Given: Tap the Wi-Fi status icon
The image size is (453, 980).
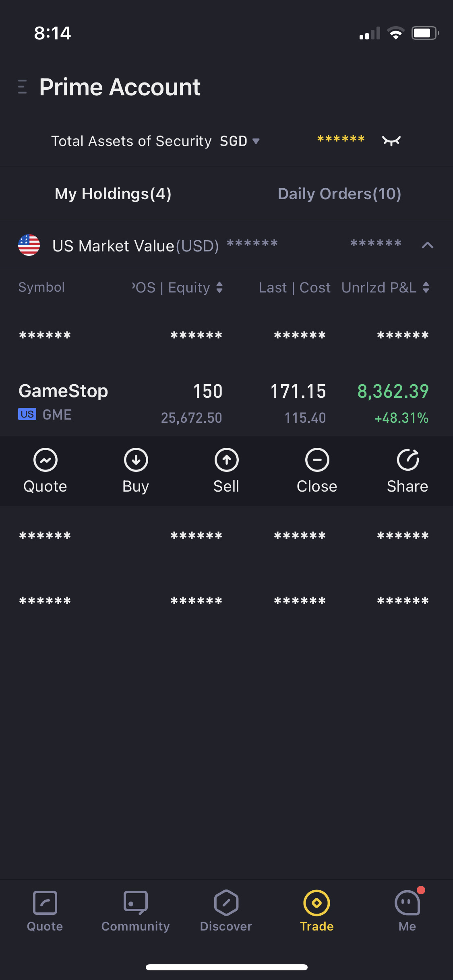Looking at the screenshot, I should tap(396, 33).
